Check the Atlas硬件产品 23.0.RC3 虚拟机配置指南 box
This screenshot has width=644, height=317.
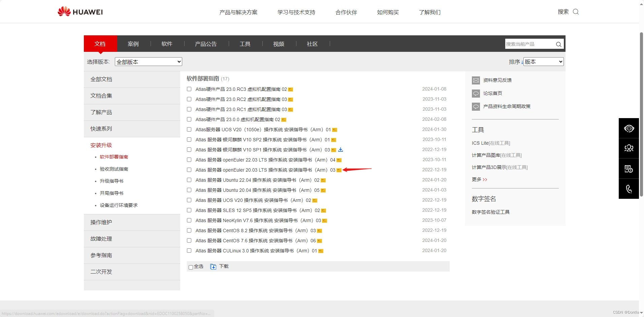[x=189, y=89]
